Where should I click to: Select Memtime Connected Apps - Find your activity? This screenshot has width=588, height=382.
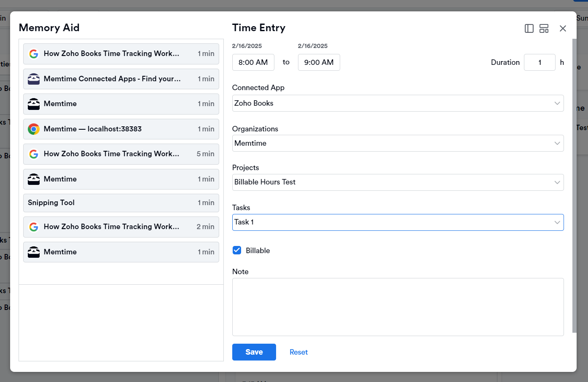pos(121,79)
